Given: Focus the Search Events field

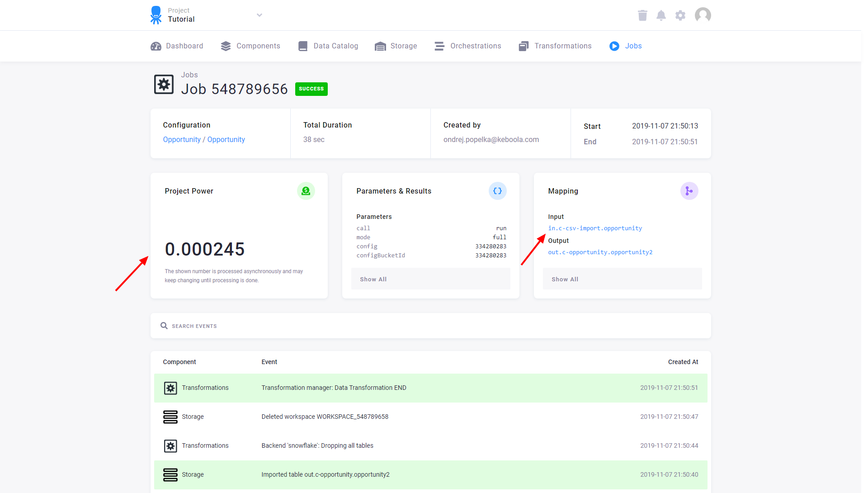Looking at the screenshot, I should pos(431,326).
